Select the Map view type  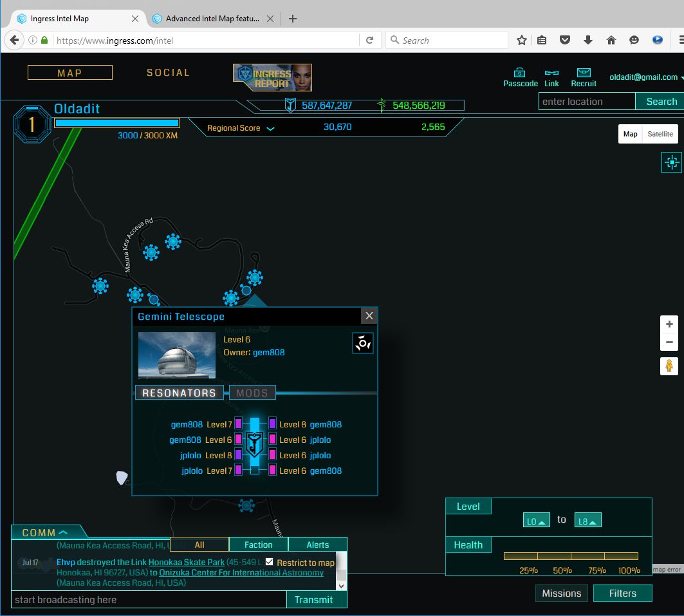tap(631, 134)
